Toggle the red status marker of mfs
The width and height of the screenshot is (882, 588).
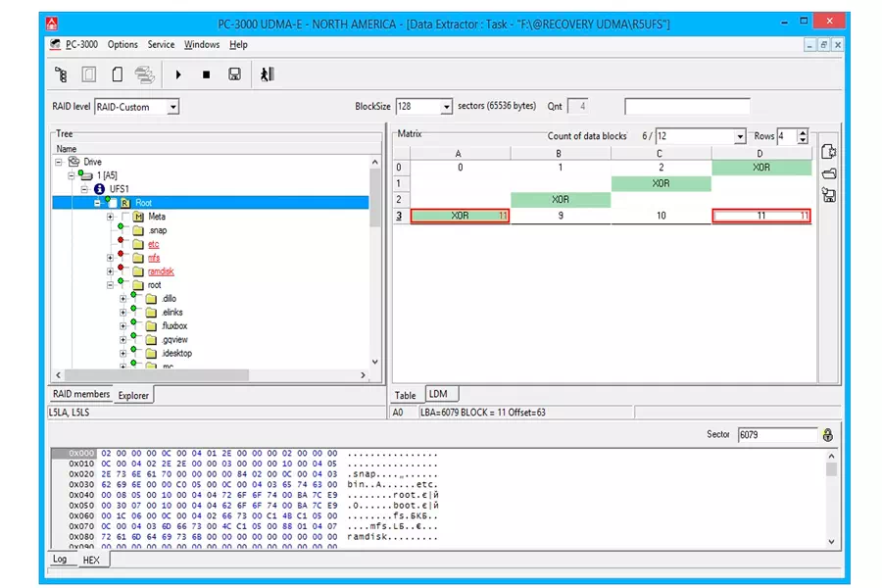click(x=121, y=253)
